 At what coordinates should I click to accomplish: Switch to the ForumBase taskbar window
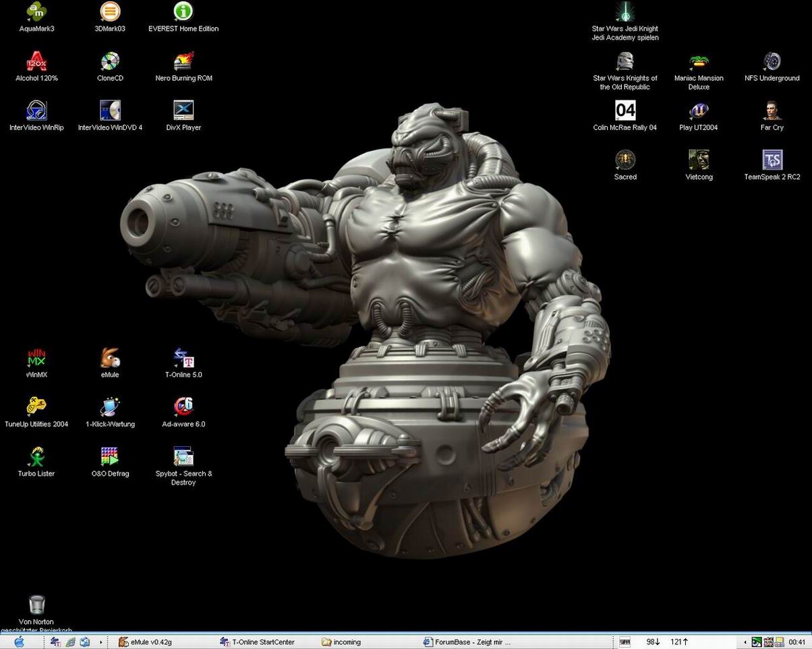click(469, 642)
